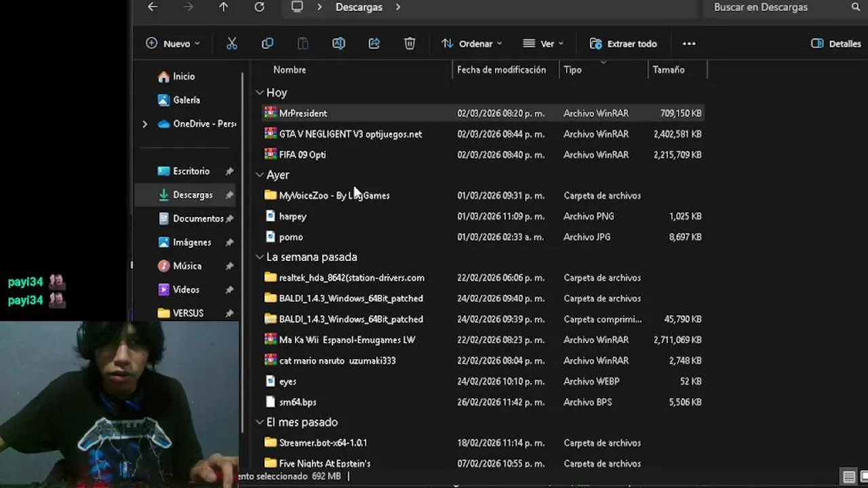Click chevron after Descargas in address bar
The image size is (868, 488).
coord(398,7)
